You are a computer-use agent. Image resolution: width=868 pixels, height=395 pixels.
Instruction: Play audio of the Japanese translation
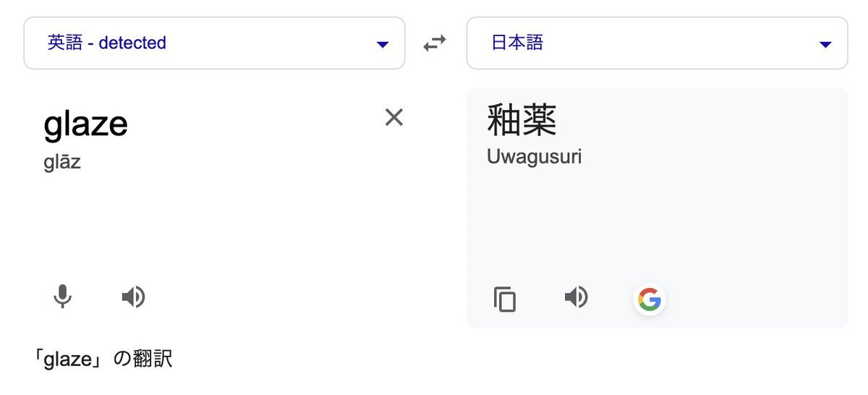click(x=576, y=297)
